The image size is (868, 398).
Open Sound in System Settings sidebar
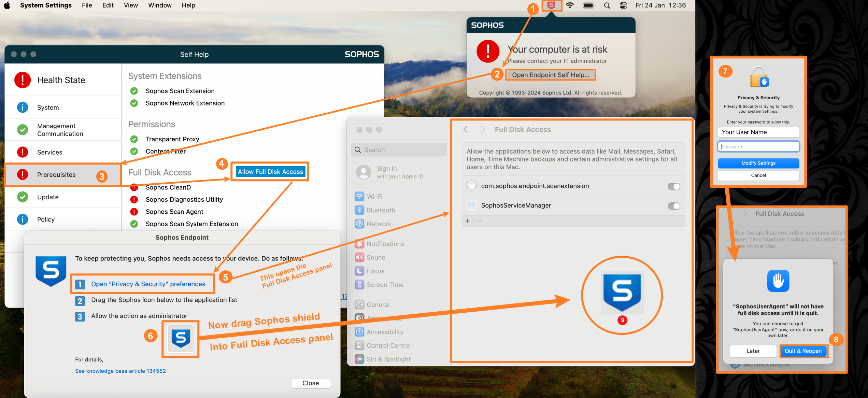[370, 257]
